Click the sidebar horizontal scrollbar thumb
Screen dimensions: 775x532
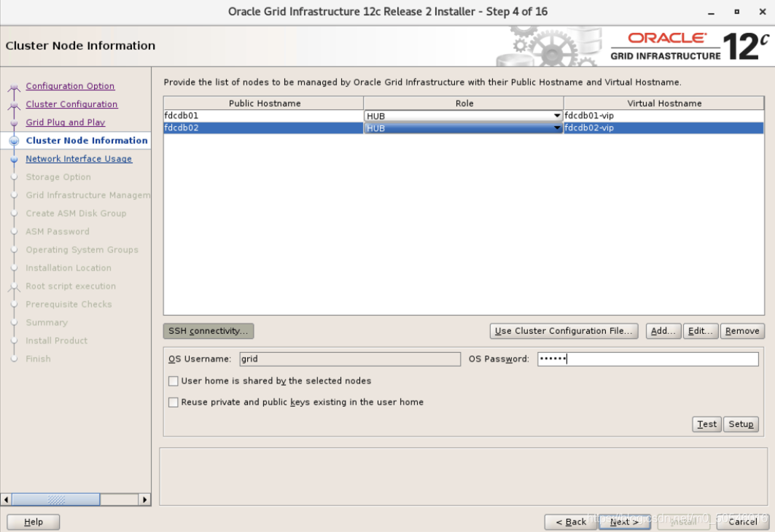56,500
